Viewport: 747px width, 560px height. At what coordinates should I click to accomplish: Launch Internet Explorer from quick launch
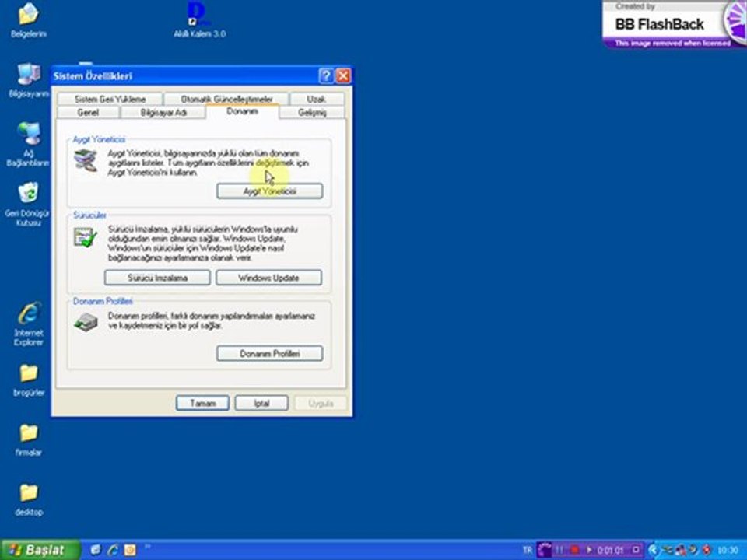[x=113, y=550]
